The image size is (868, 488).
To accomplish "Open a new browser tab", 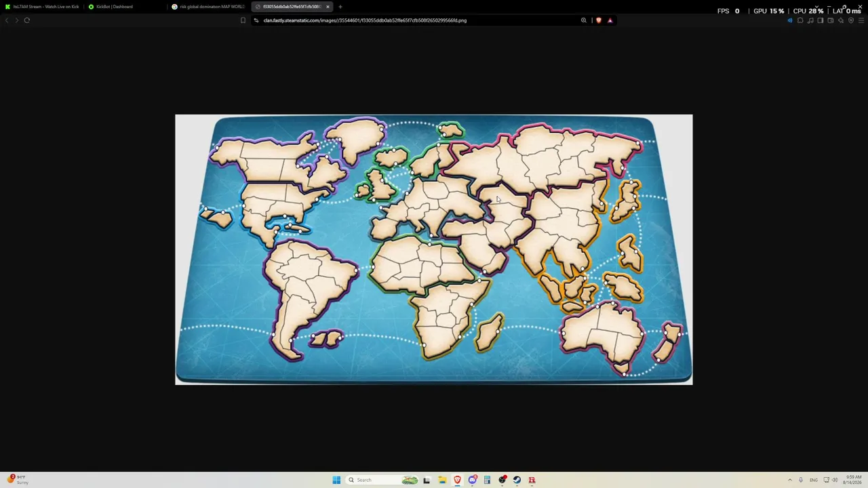I will click(340, 7).
